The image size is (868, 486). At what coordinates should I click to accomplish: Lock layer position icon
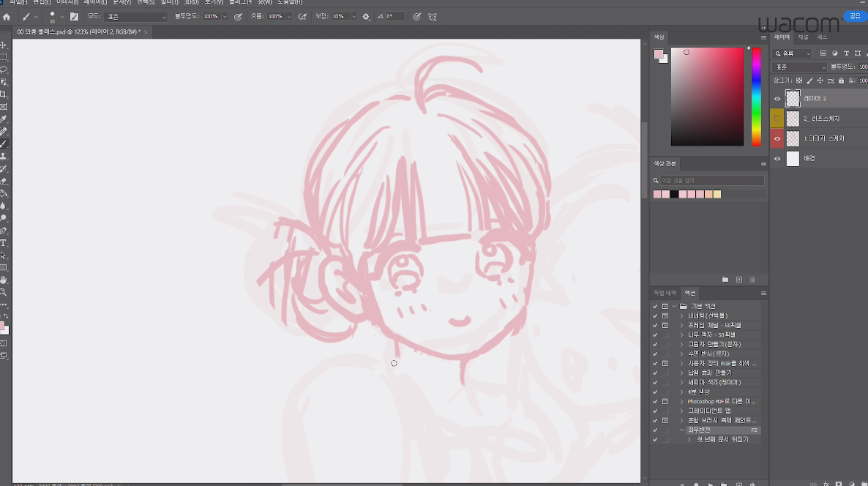coord(820,81)
